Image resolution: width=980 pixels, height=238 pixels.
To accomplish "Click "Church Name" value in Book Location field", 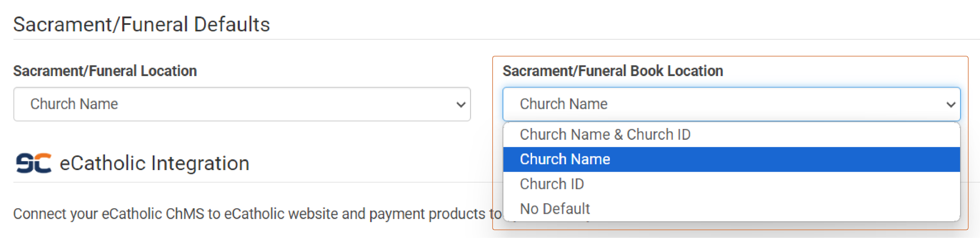I will tap(563, 104).
